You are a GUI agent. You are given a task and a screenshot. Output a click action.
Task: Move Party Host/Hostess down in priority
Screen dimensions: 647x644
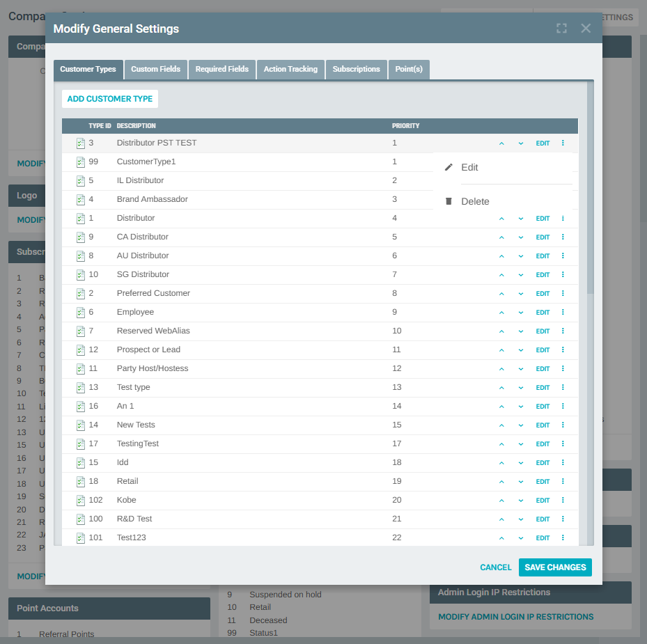pos(521,369)
